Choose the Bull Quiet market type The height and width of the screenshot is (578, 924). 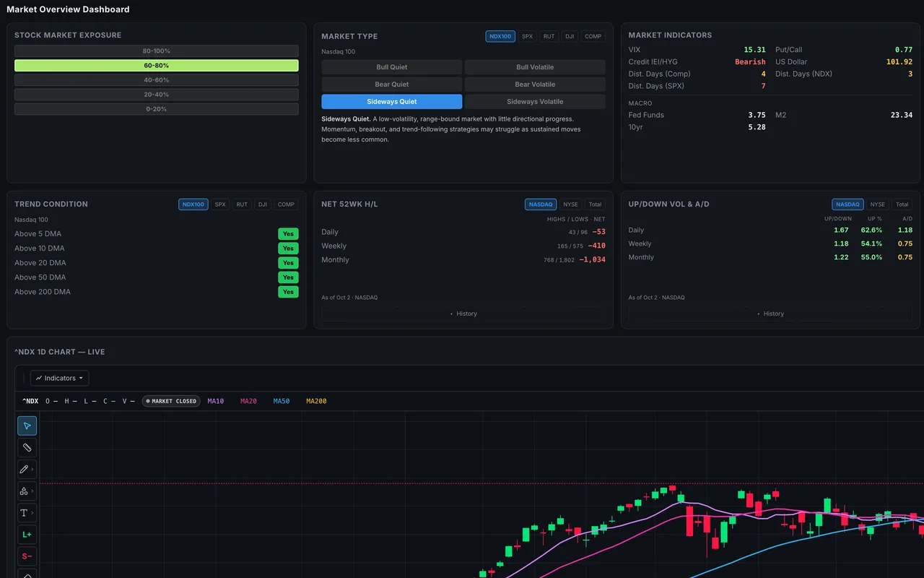(x=392, y=67)
